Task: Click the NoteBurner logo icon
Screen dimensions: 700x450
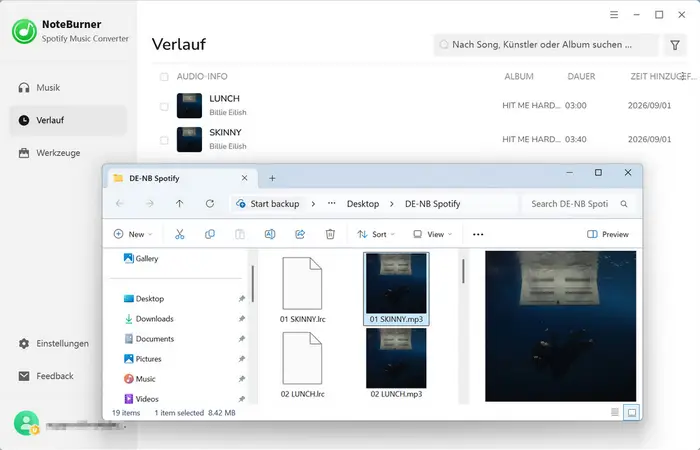Action: [24, 31]
